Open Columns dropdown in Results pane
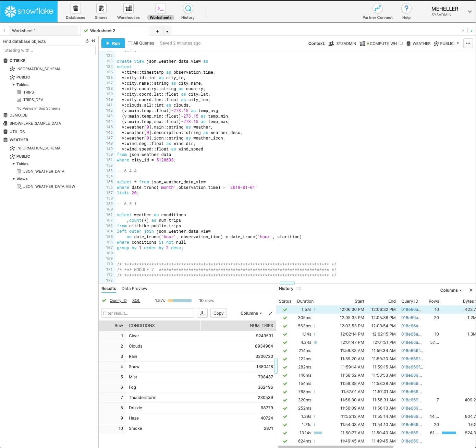The width and height of the screenshot is (476, 448). 251,313
